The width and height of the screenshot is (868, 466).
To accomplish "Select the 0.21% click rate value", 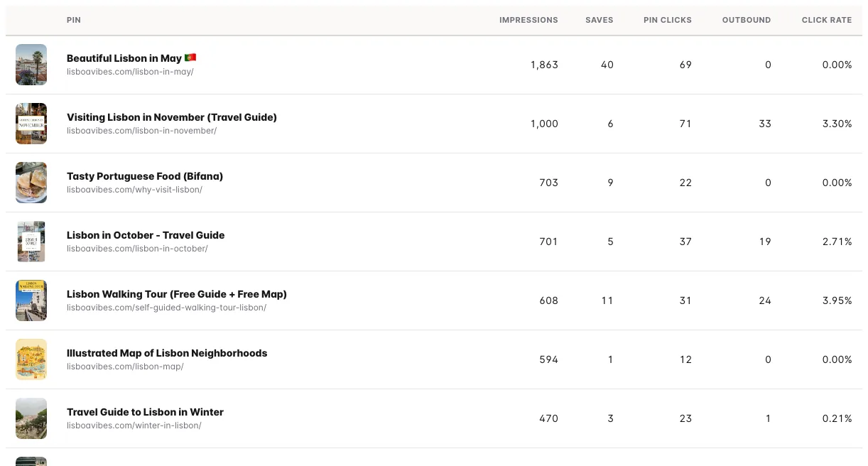I will [837, 418].
